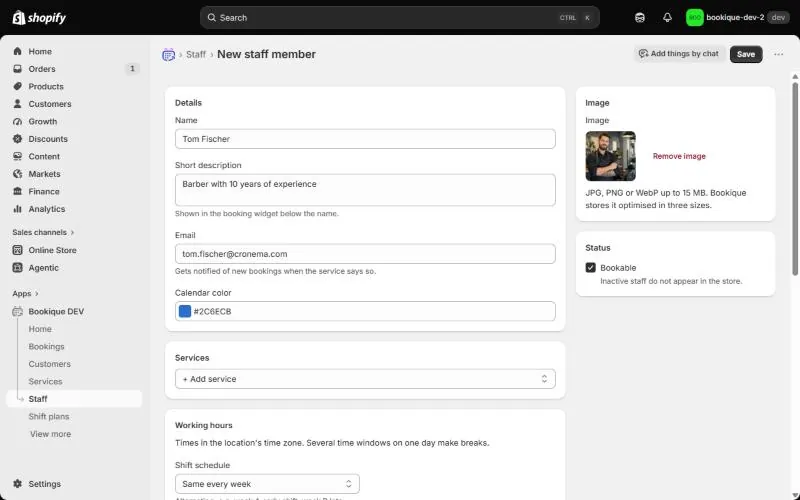Go back via Staff breadcrumb link
This screenshot has height=500, width=800.
click(196, 54)
